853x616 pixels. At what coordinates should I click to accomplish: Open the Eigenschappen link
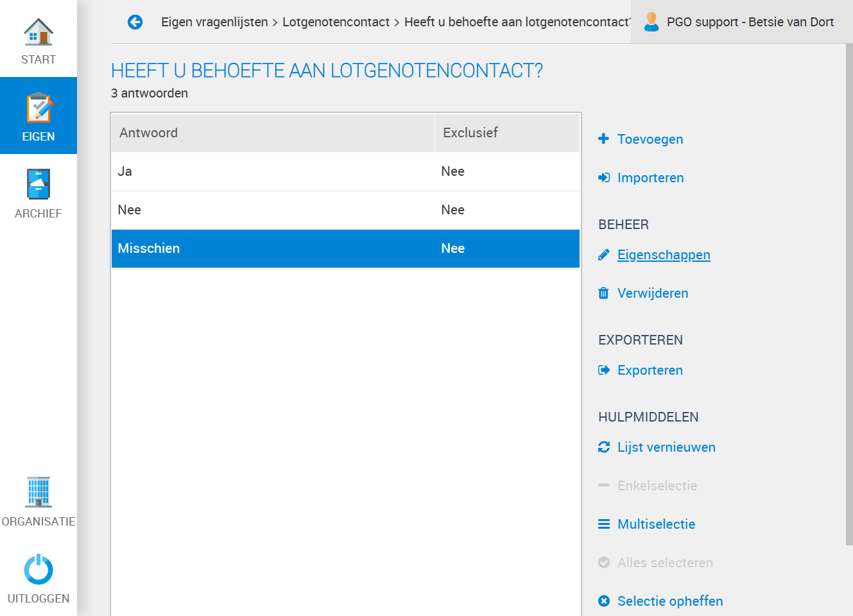click(664, 255)
